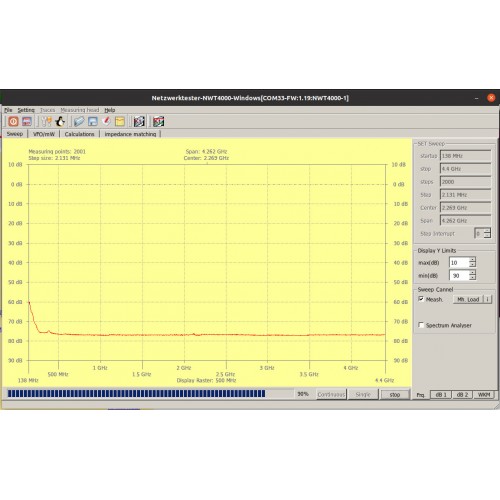
Task: Click the yellow folder toolbar icon
Action: click(120, 122)
